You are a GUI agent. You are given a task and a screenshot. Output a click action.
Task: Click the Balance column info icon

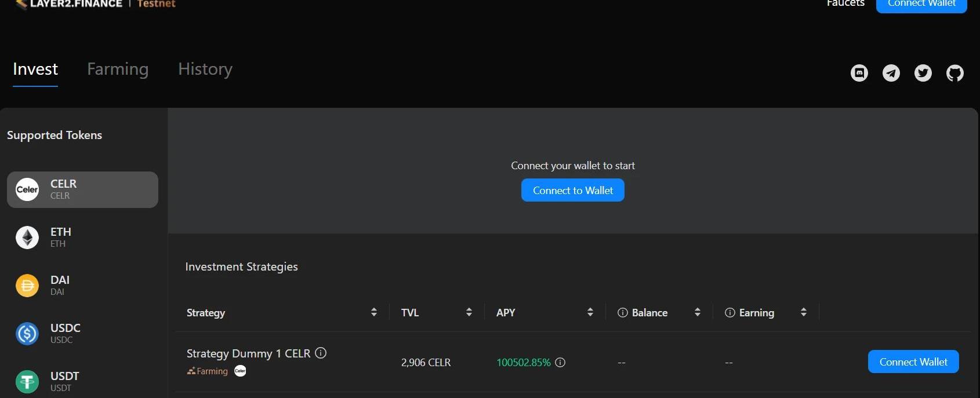(623, 313)
